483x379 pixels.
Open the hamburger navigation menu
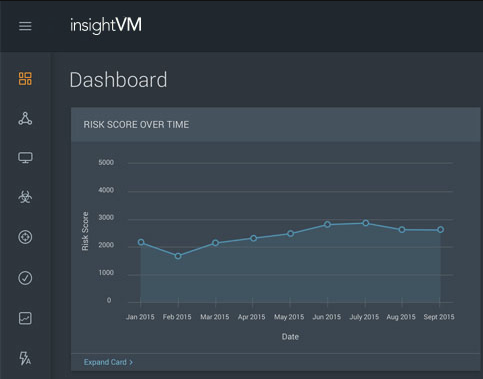pos(25,26)
